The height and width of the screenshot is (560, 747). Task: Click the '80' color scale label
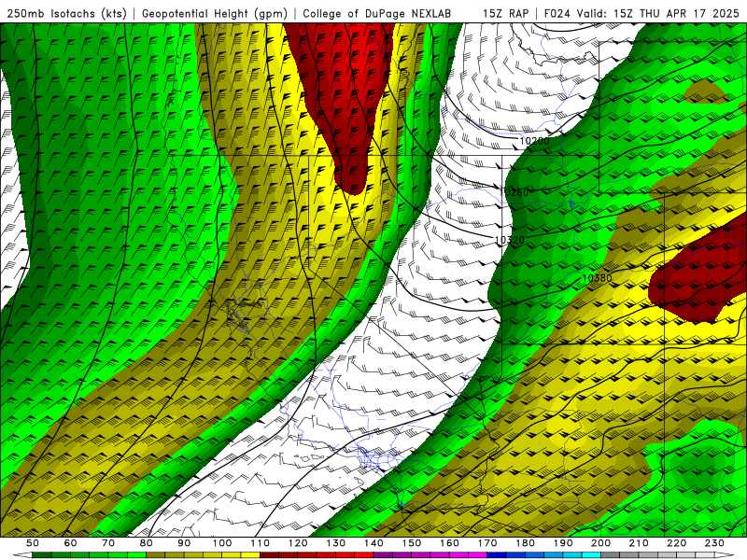pyautogui.click(x=146, y=543)
